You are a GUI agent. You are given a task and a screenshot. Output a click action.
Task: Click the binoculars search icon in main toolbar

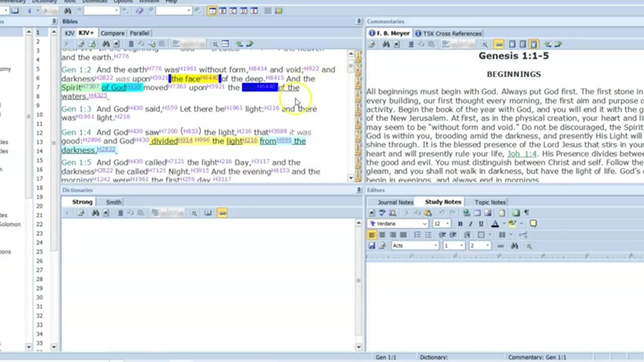click(x=67, y=11)
